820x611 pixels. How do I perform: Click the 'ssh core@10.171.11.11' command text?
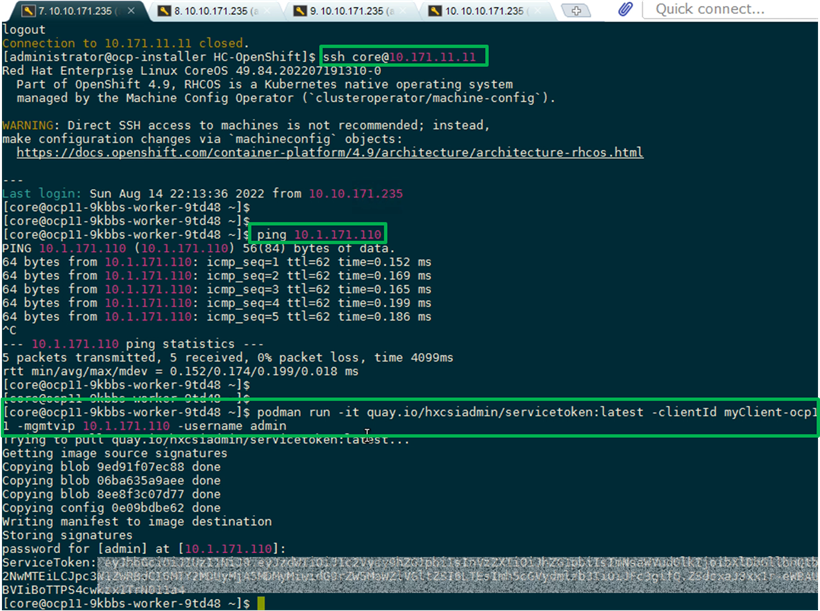tap(400, 56)
